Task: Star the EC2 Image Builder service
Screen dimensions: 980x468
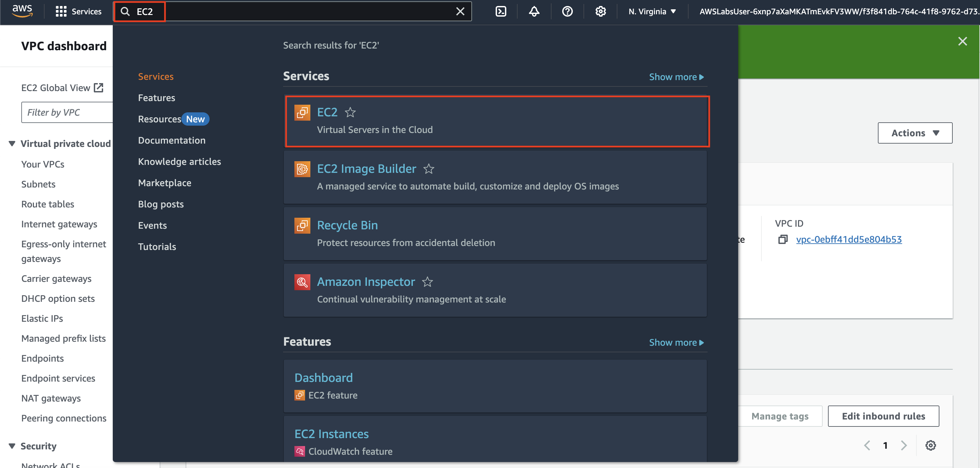Action: (x=429, y=169)
